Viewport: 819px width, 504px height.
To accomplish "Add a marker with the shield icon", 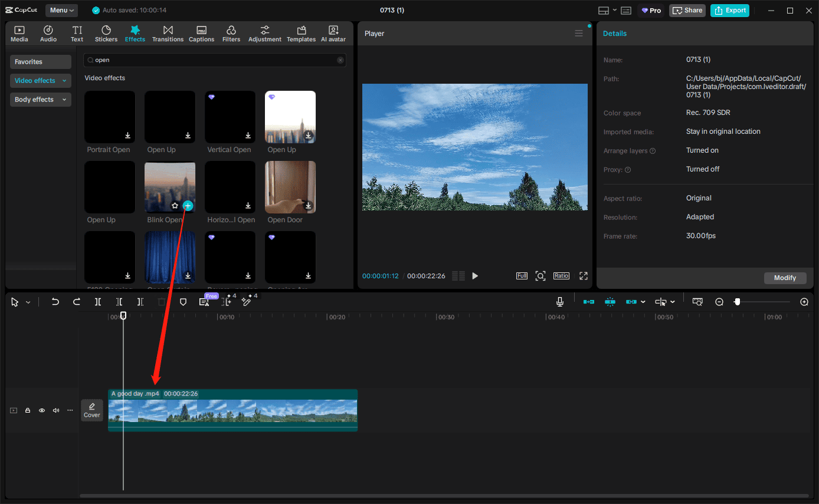I will (x=183, y=302).
